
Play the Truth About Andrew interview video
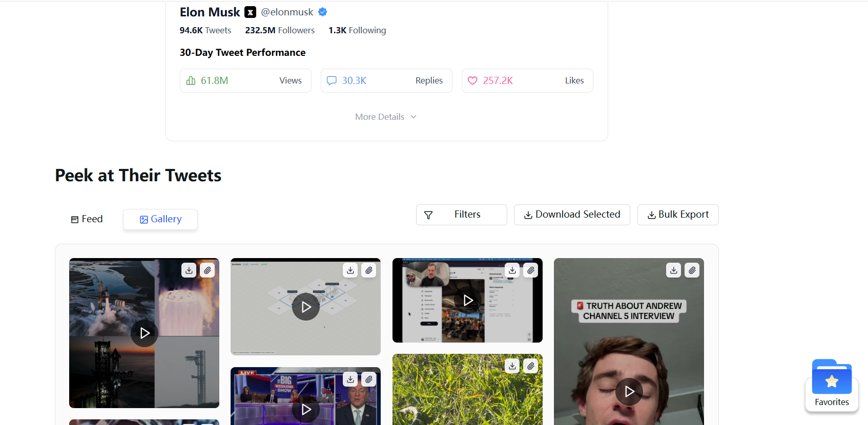(629, 392)
